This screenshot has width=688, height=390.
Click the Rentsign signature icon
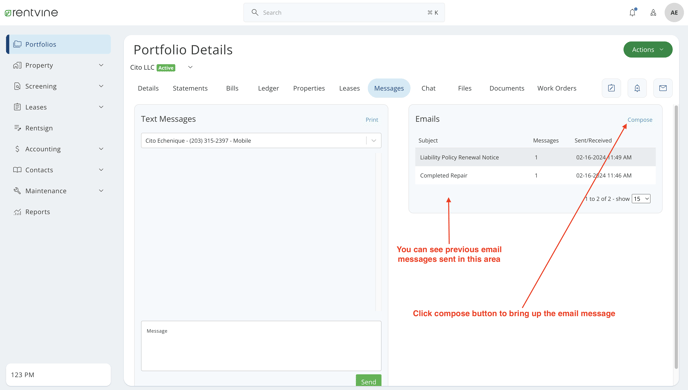17,128
